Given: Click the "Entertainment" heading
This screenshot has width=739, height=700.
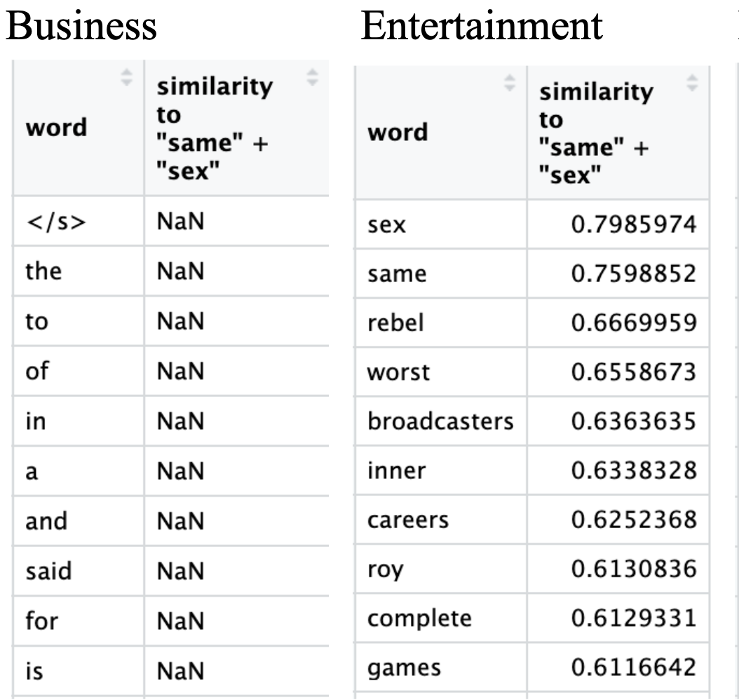Looking at the screenshot, I should click(x=481, y=26).
